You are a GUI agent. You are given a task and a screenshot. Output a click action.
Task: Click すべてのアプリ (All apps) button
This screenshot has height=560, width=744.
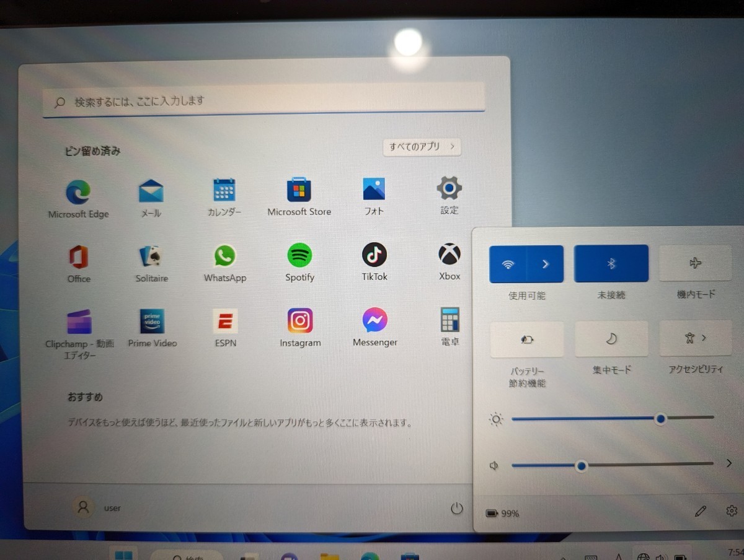point(422,147)
